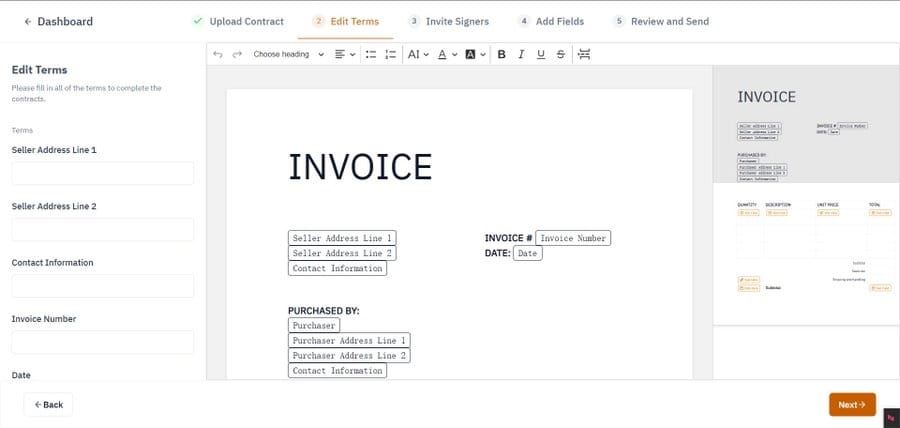
Task: Insert a bulleted list
Action: click(370, 54)
